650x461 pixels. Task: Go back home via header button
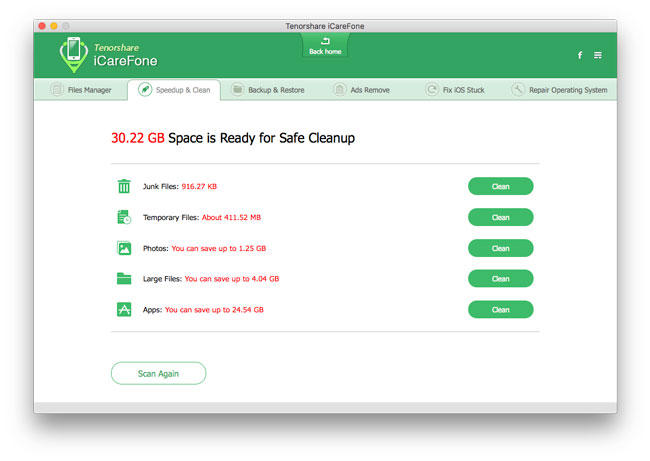tap(325, 46)
